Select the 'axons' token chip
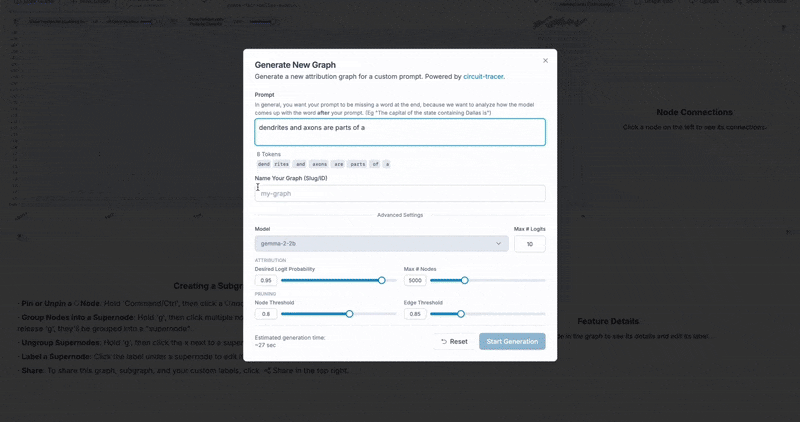The image size is (800, 422). coord(319,164)
